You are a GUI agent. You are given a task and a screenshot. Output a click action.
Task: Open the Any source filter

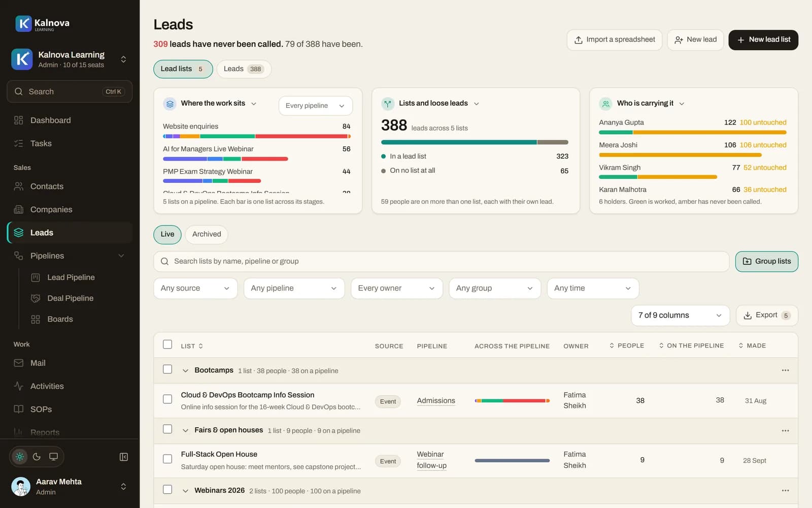[x=195, y=288]
